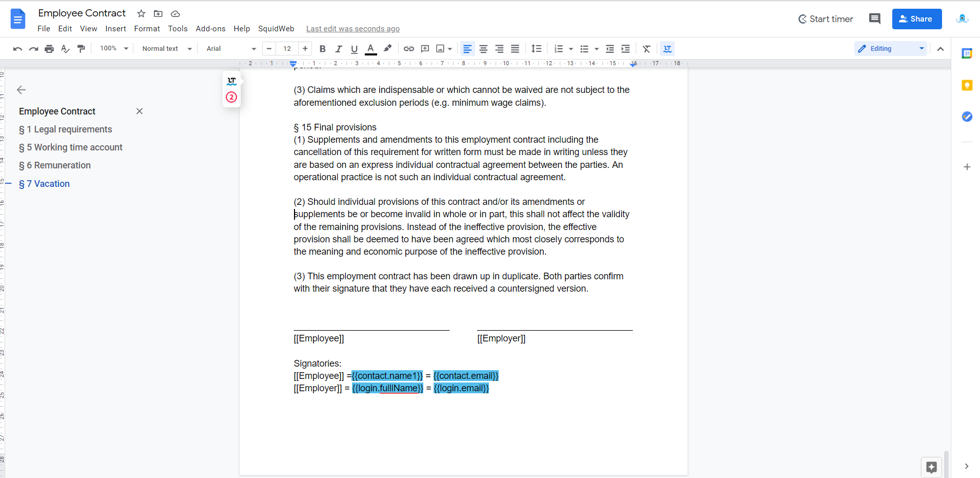Apply numbered list formatting
The image size is (980, 478).
(x=559, y=49)
